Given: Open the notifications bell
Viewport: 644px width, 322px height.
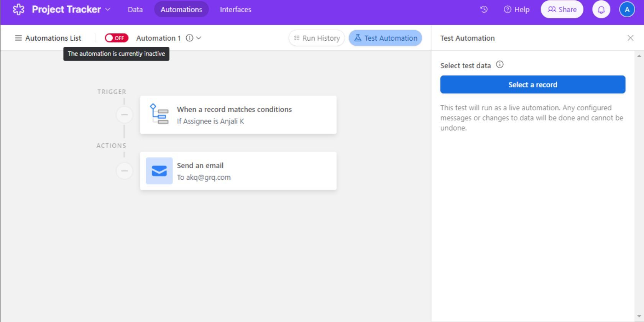Looking at the screenshot, I should pyautogui.click(x=601, y=10).
